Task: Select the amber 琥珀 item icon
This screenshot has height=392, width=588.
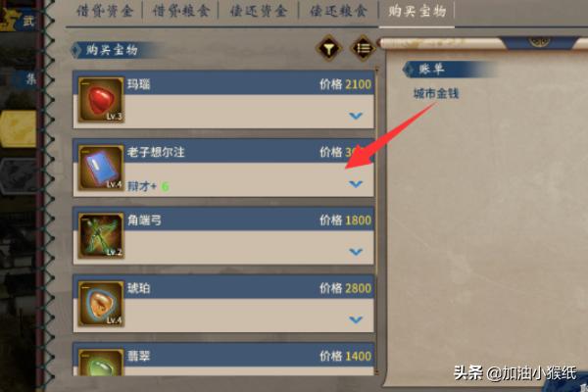Action: point(101,304)
